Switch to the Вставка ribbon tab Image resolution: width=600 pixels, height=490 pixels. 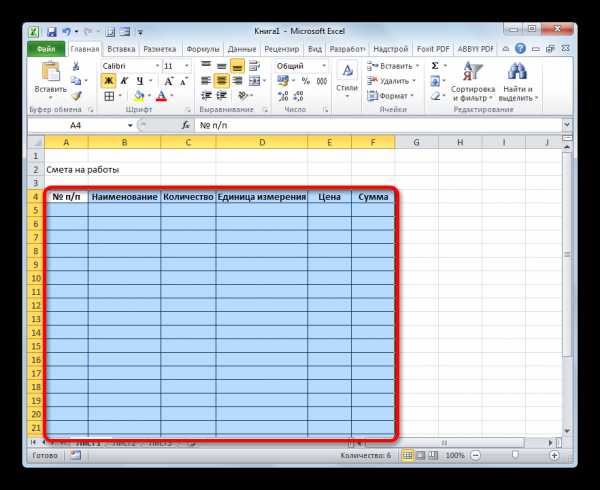[x=121, y=49]
